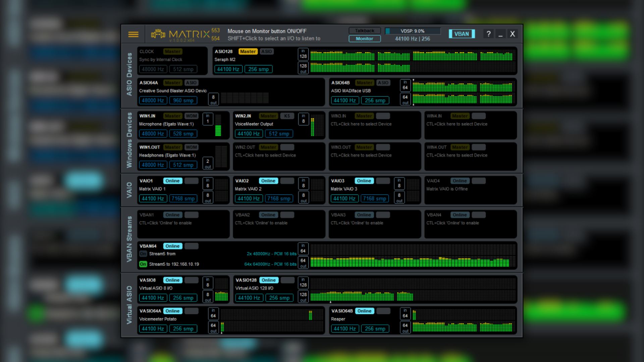
Task: Toggle Master clock on ASIO128
Action: (248, 51)
